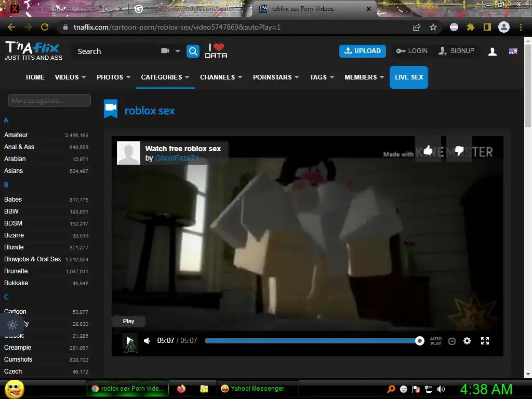532x399 pixels.
Task: Play the video from the player controls
Action: click(x=129, y=340)
